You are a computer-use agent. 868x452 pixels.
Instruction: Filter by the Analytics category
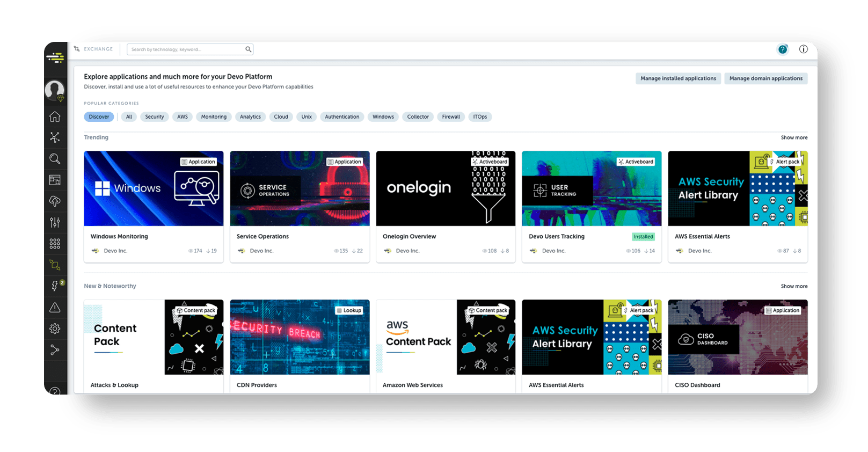tap(250, 117)
